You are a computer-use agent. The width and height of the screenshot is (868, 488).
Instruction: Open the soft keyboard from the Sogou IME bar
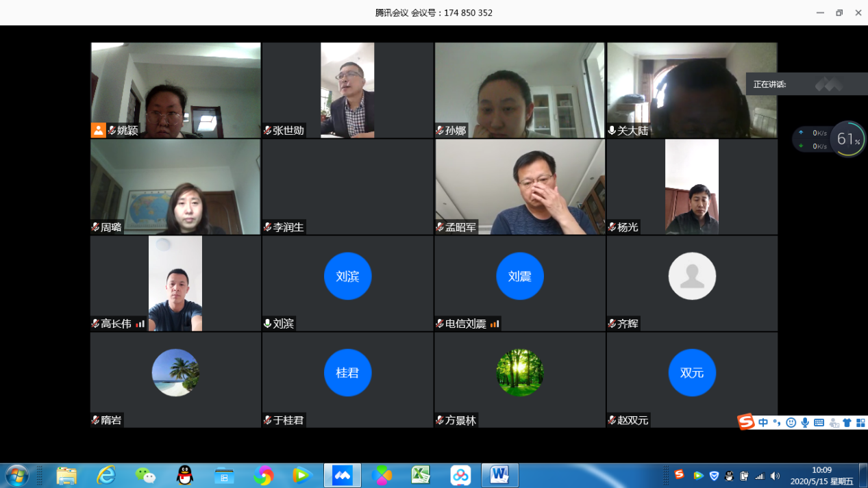click(x=819, y=423)
